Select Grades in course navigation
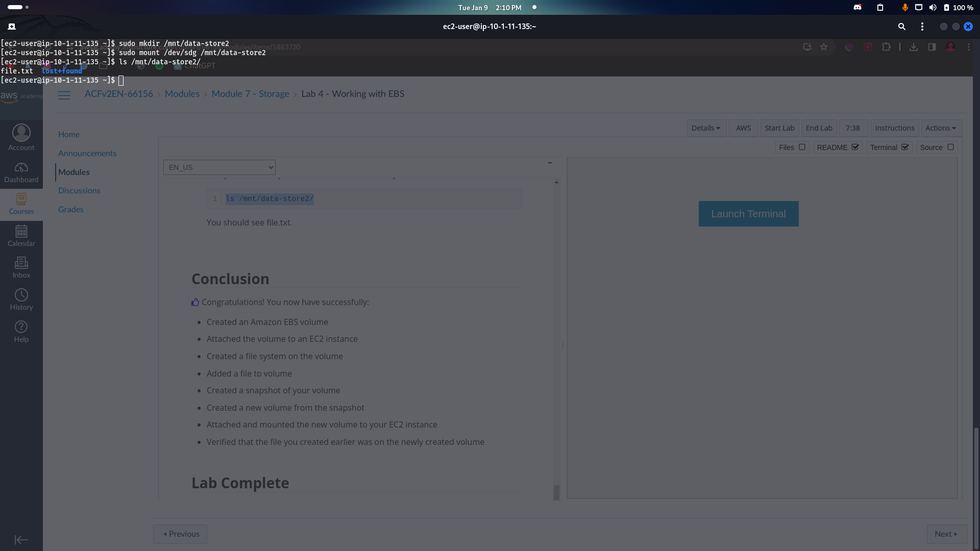The image size is (980, 551). (x=70, y=209)
